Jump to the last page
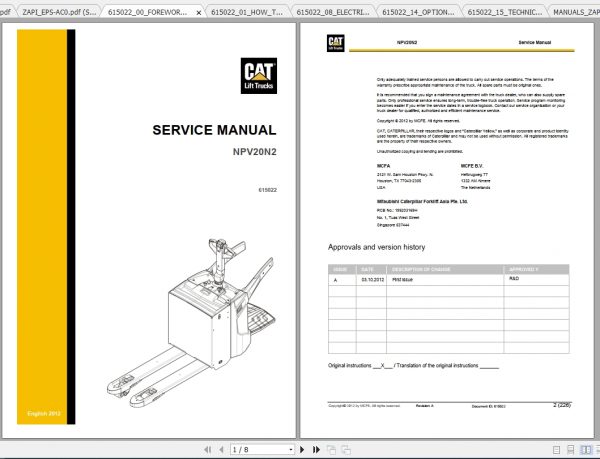Screen dimensions: 600x459 [316, 449]
